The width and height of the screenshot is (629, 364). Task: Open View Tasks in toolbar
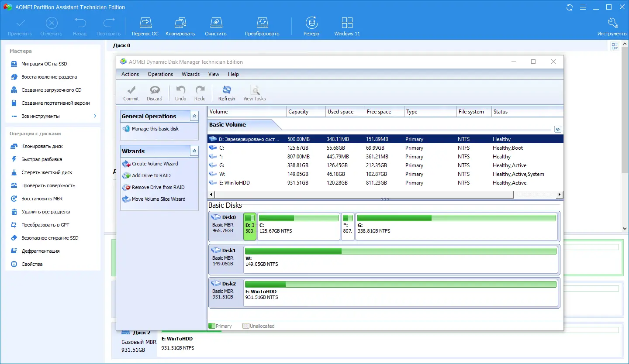(254, 90)
